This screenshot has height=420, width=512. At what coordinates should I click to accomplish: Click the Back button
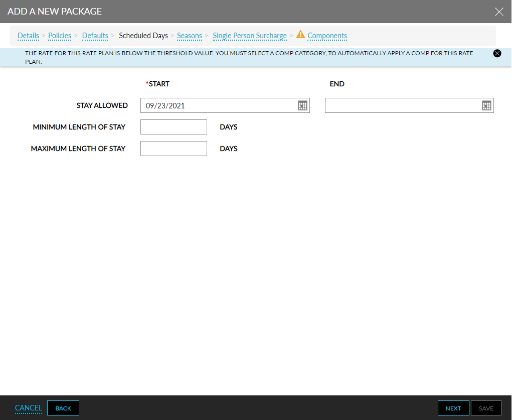[63, 408]
